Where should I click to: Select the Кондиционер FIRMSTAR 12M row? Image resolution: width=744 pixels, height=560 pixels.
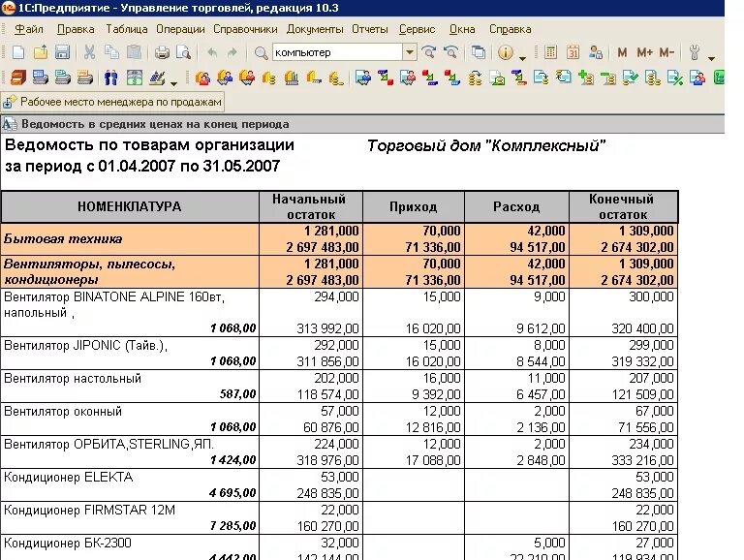coord(339,517)
